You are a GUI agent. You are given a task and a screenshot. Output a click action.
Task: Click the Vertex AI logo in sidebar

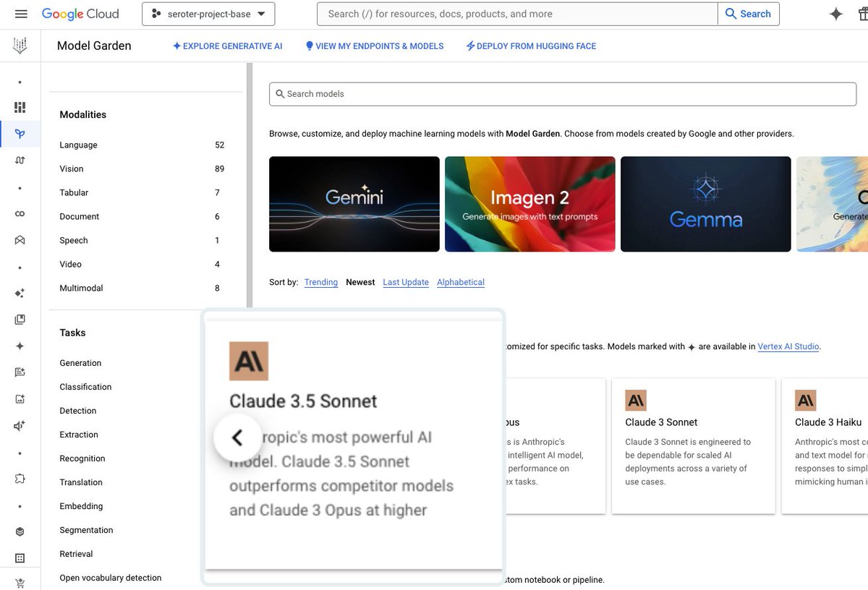[20, 46]
